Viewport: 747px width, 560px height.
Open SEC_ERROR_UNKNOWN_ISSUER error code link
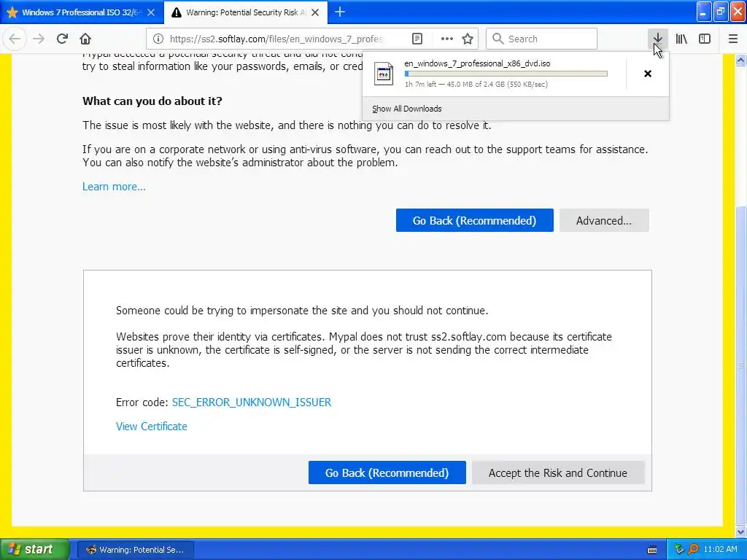point(252,402)
